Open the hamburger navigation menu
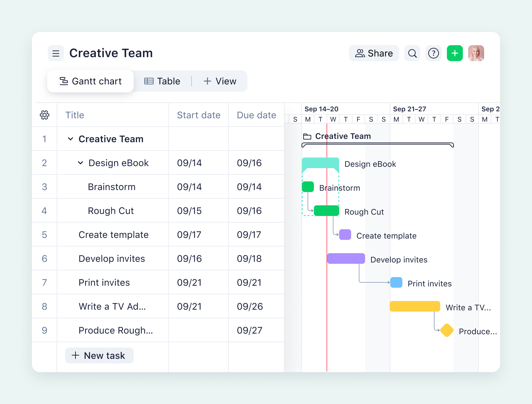The width and height of the screenshot is (532, 404). pyautogui.click(x=56, y=53)
